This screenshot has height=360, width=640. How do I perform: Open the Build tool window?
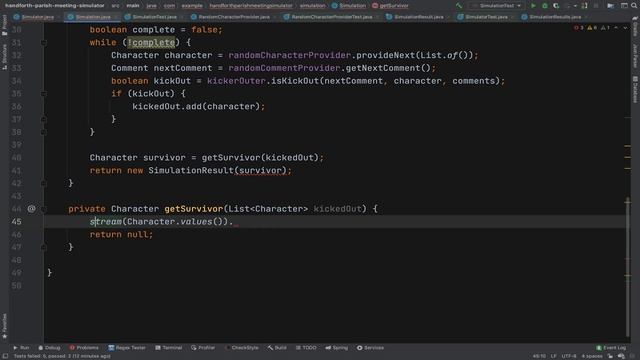[x=277, y=348]
